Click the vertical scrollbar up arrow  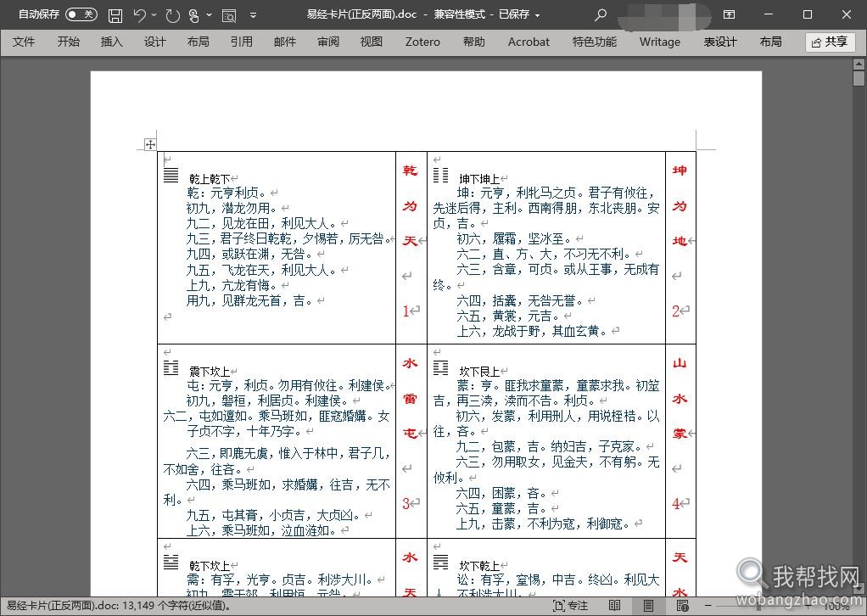(x=859, y=64)
